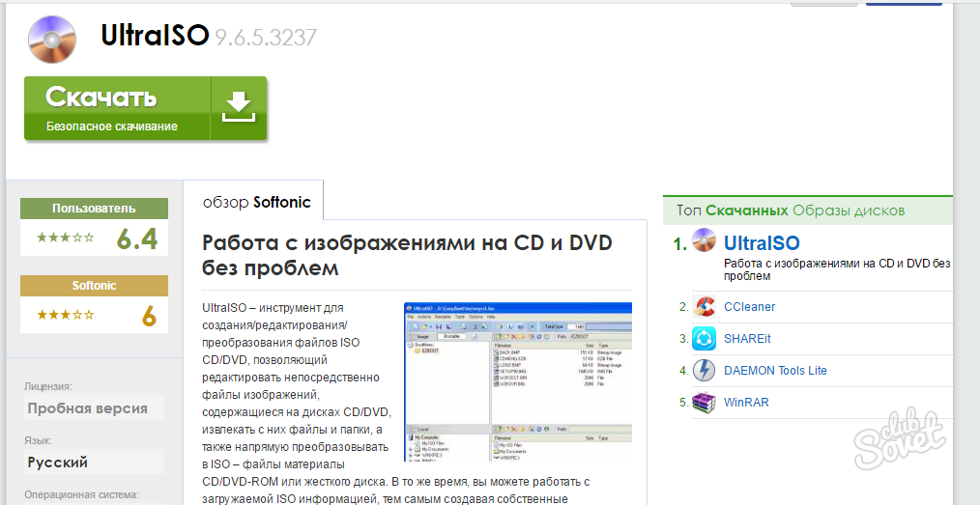The width and height of the screenshot is (980, 505).
Task: Click the CCleaner icon in the list
Action: (x=705, y=307)
